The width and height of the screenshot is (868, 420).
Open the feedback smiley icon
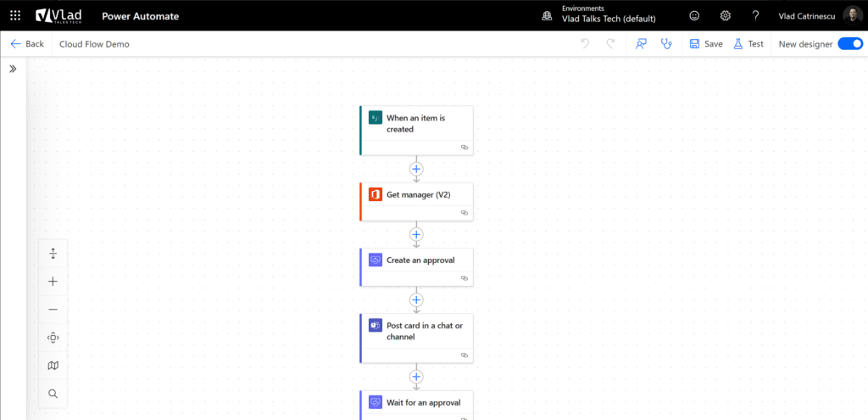pyautogui.click(x=694, y=15)
